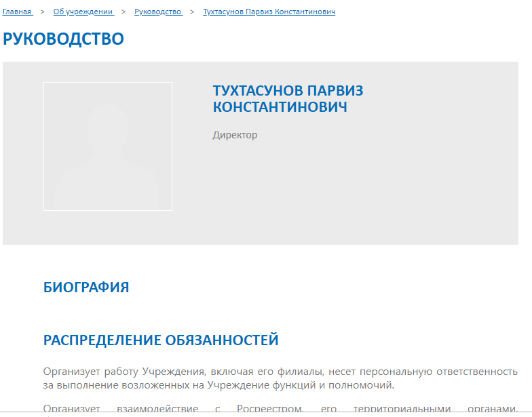Click the Директор position label
This screenshot has width=532, height=417.
pyautogui.click(x=235, y=135)
